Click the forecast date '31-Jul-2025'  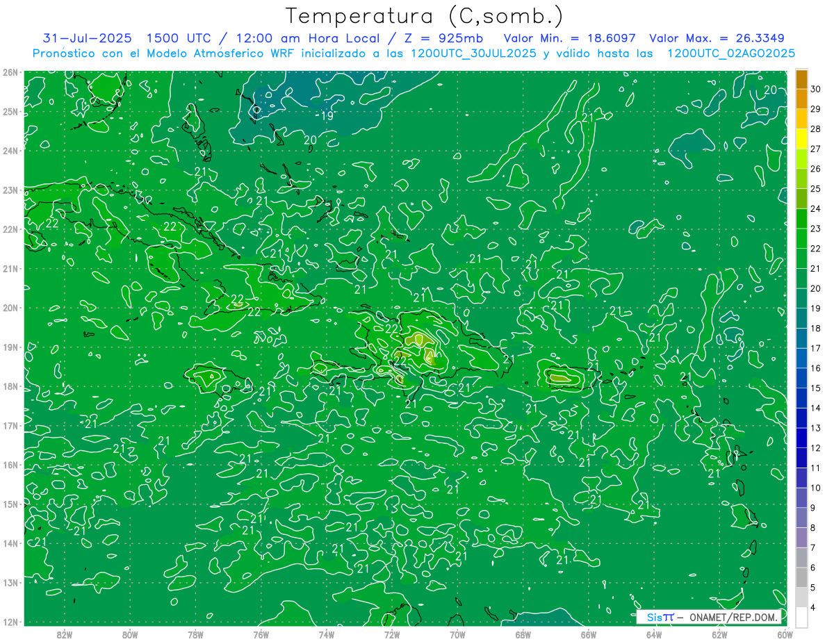click(86, 38)
